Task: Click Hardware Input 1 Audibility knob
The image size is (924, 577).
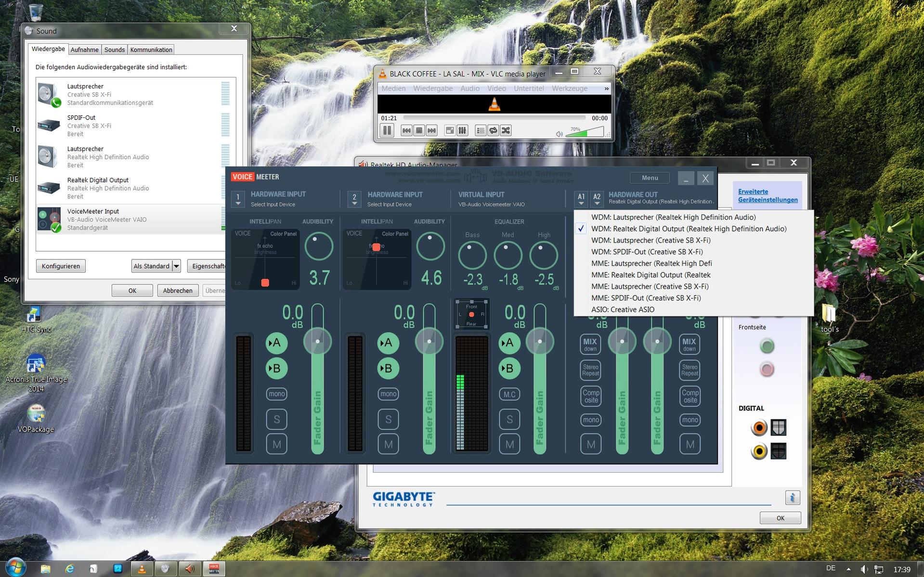Action: click(x=319, y=246)
